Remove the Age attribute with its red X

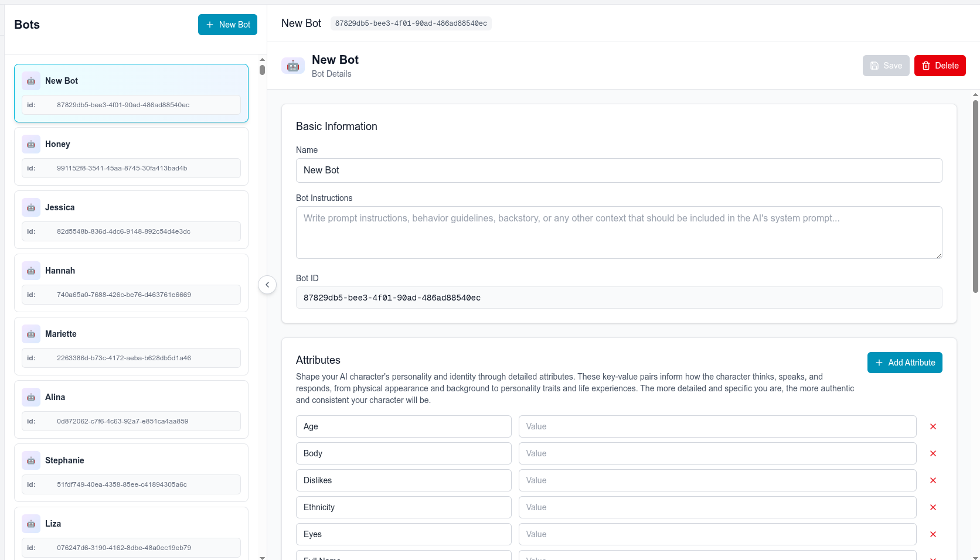click(x=933, y=426)
